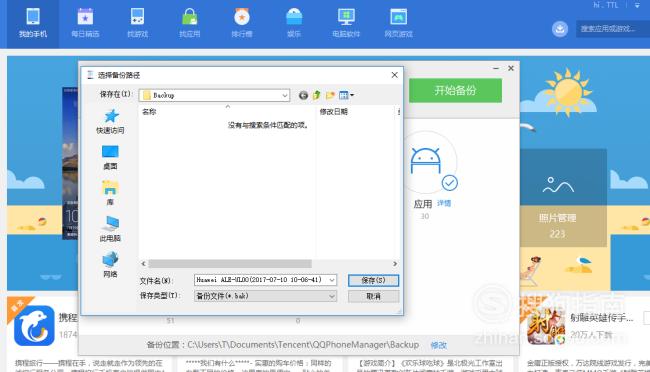The width and height of the screenshot is (650, 372).
Task: Click the green 开始备份 start backup button
Action: pyautogui.click(x=455, y=90)
